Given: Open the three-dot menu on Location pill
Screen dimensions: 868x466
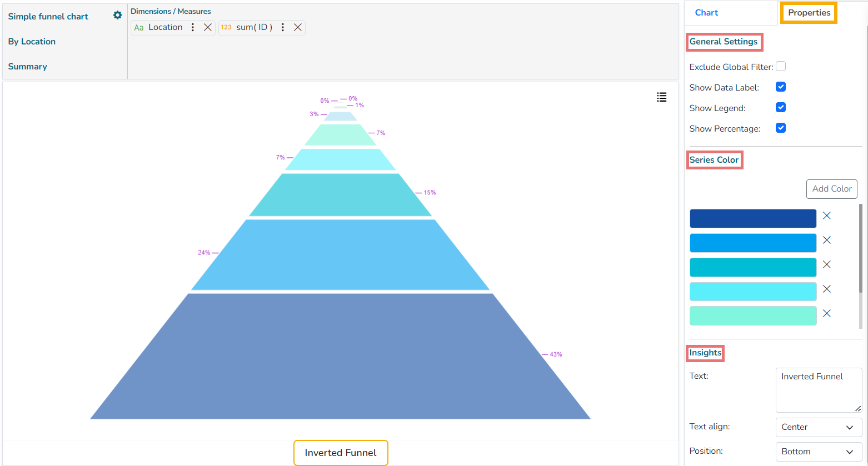Looking at the screenshot, I should [x=192, y=27].
